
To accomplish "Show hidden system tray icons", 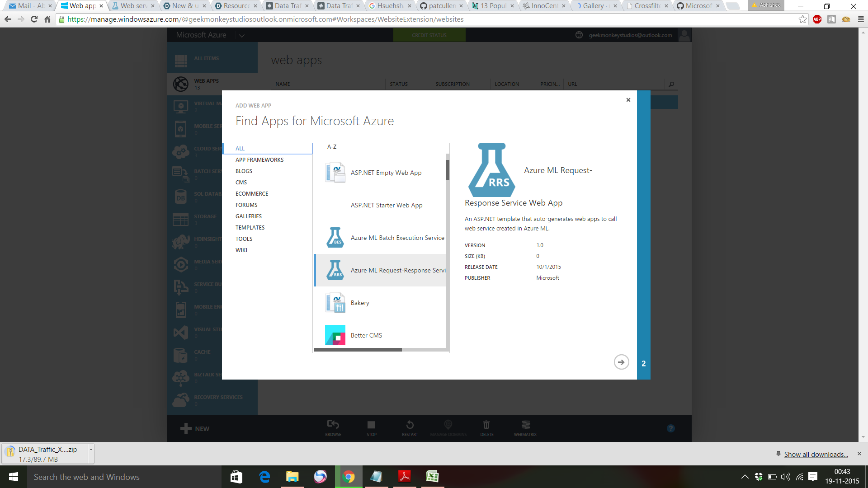I will (745, 477).
